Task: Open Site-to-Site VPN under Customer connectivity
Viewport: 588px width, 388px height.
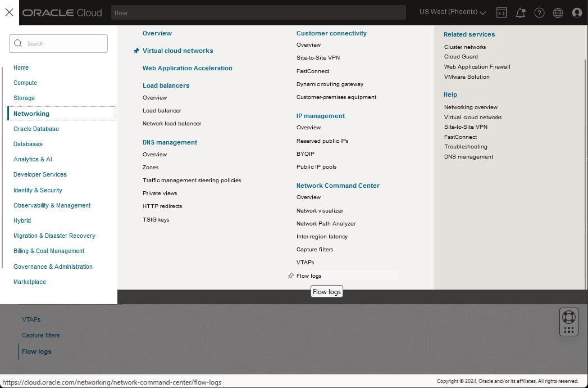Action: click(318, 57)
